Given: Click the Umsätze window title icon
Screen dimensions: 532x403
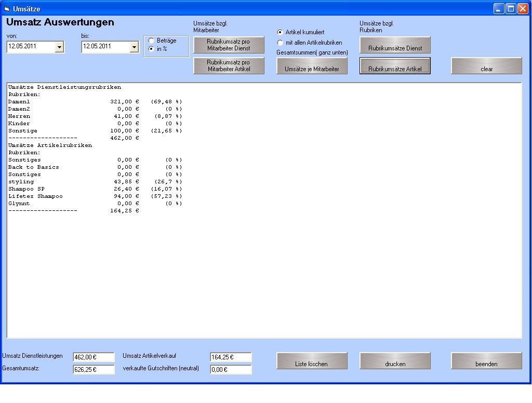Looking at the screenshot, I should click(x=7, y=9).
